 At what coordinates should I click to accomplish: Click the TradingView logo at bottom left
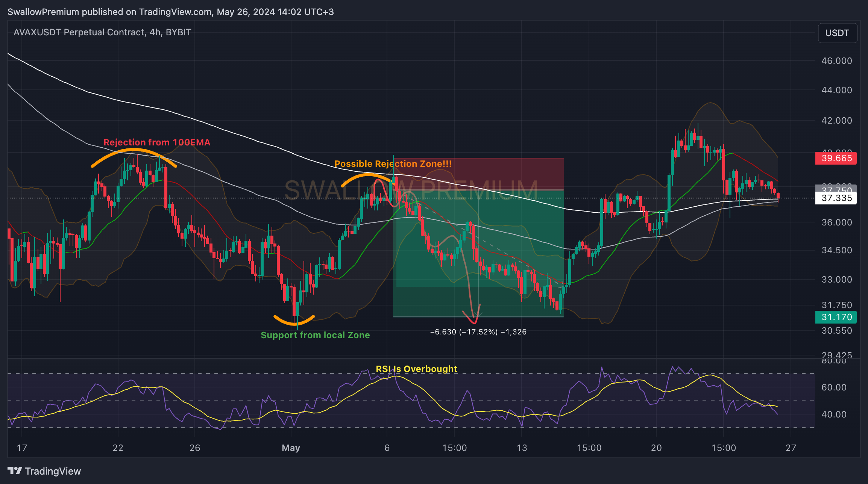(x=44, y=471)
